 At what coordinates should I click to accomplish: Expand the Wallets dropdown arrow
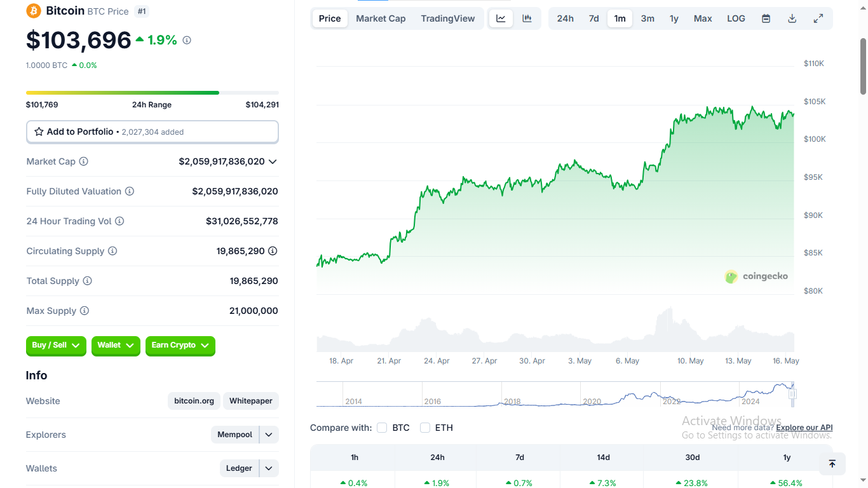[269, 468]
